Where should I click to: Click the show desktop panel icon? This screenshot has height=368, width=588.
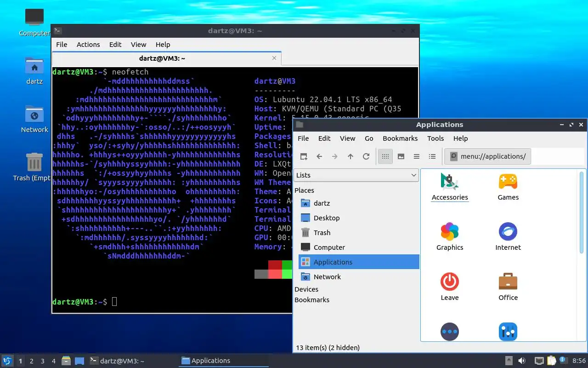click(79, 361)
